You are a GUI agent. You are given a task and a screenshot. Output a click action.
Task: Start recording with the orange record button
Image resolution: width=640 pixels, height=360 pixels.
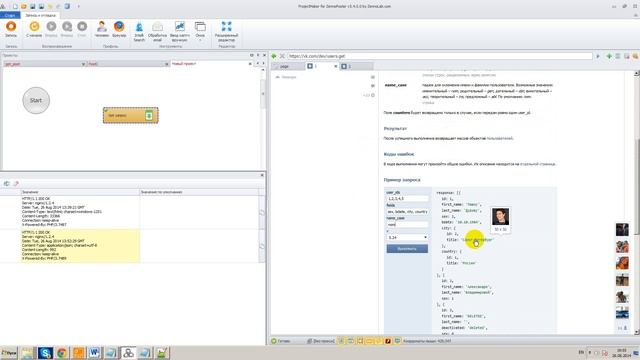point(11,29)
